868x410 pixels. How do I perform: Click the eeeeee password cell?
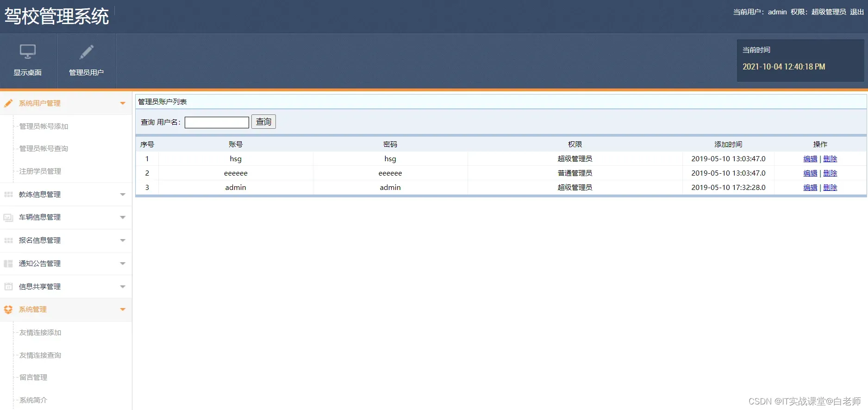(x=390, y=173)
